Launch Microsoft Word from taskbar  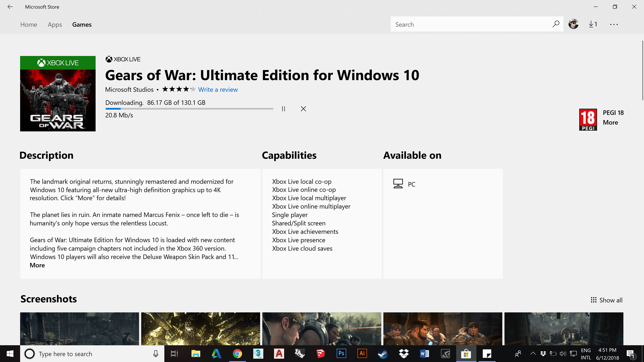[x=424, y=354]
